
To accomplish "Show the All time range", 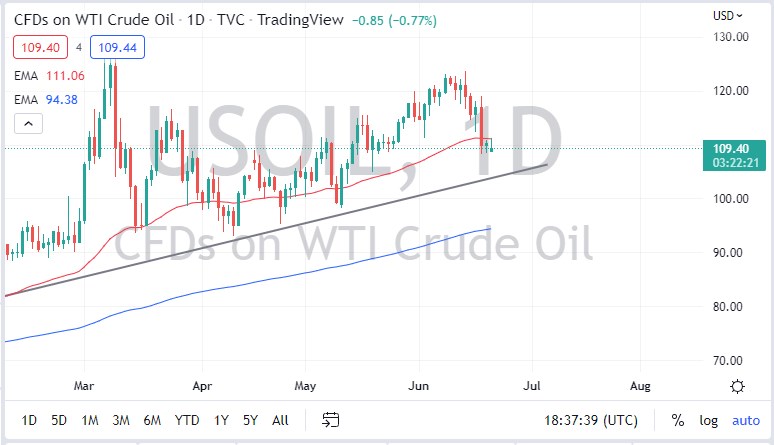I will pos(280,421).
